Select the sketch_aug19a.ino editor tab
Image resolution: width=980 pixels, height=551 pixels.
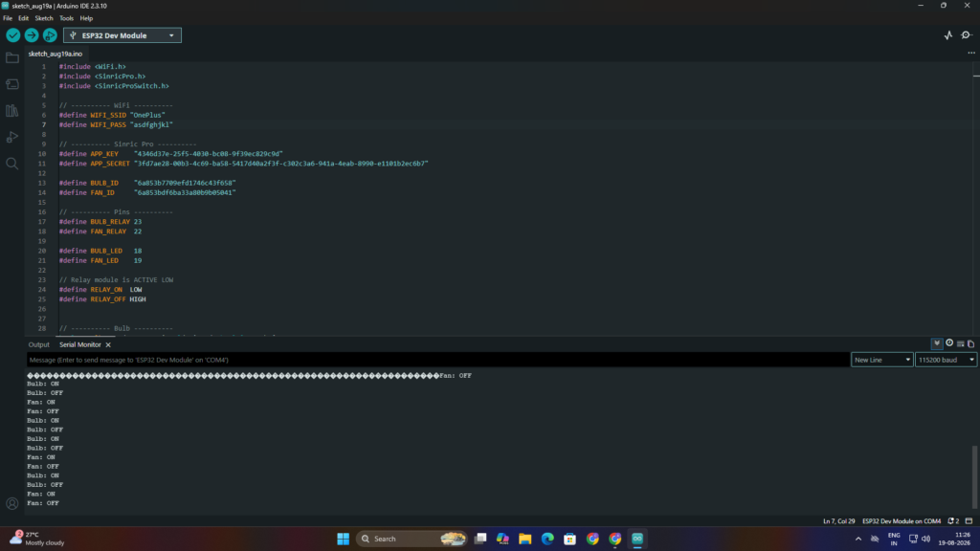click(55, 54)
